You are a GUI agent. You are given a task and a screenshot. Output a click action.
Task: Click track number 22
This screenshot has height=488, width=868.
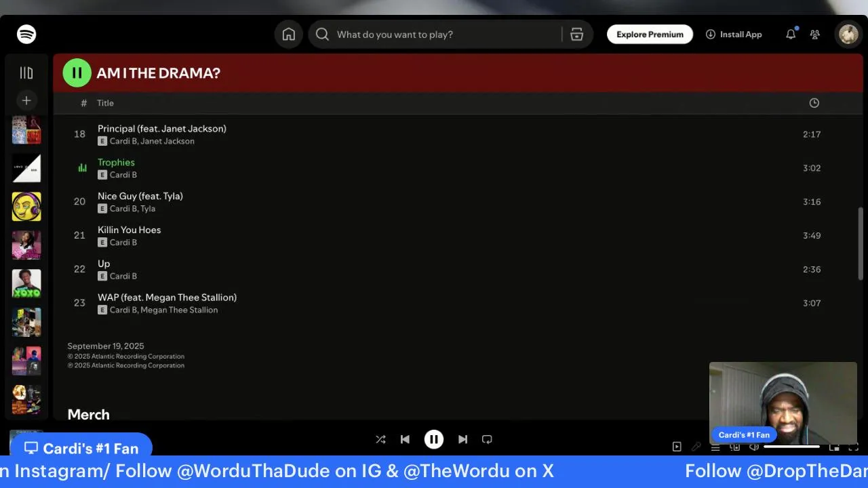click(x=79, y=269)
